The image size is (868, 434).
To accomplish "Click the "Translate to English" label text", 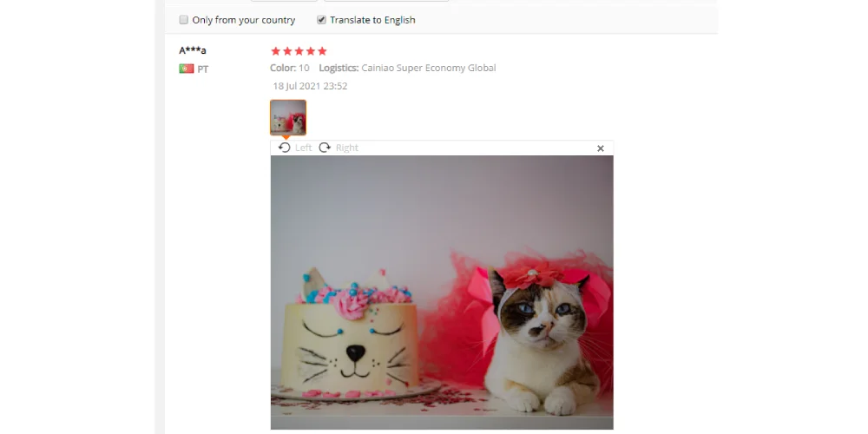I will point(372,20).
